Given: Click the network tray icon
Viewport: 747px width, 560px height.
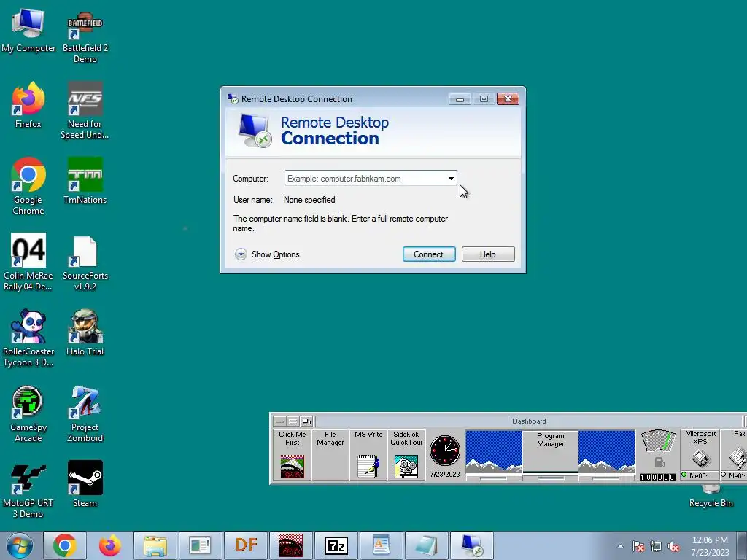Looking at the screenshot, I should tap(656, 546).
